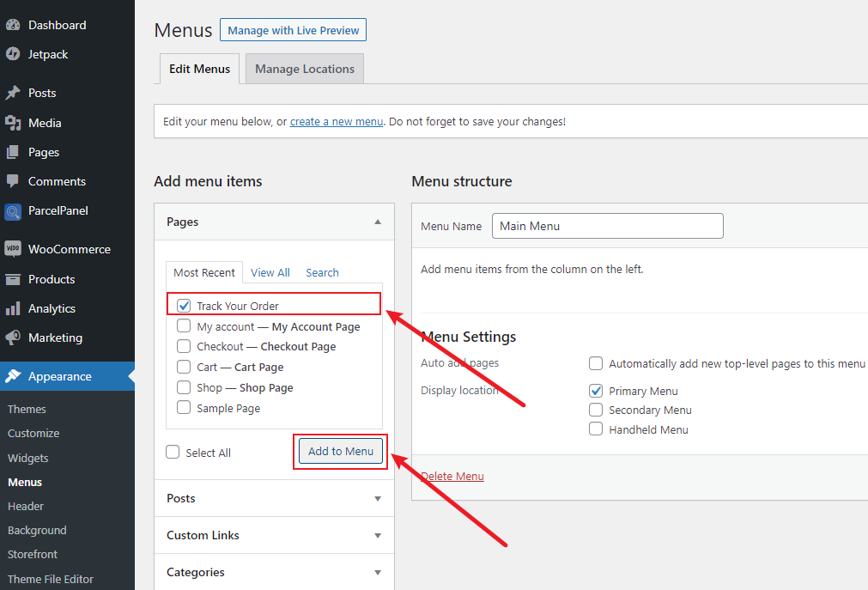
Task: Expand the Custom Links panel arrow
Action: (378, 536)
